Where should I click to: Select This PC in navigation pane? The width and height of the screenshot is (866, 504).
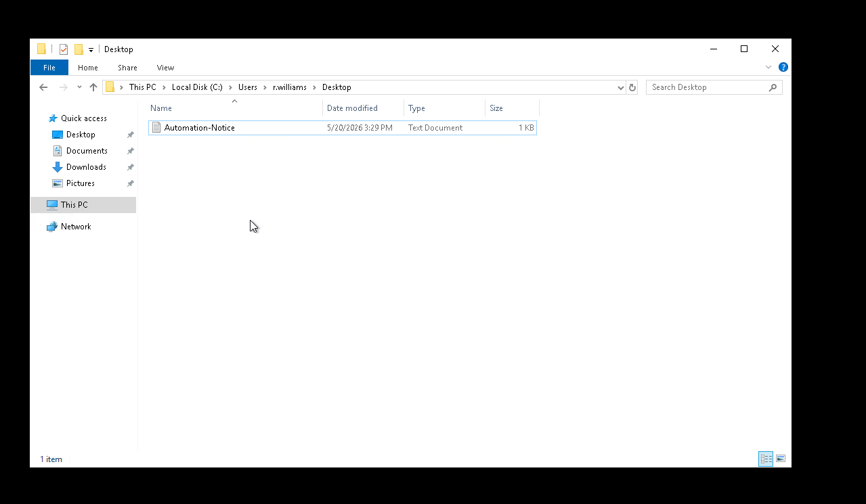tap(83, 205)
